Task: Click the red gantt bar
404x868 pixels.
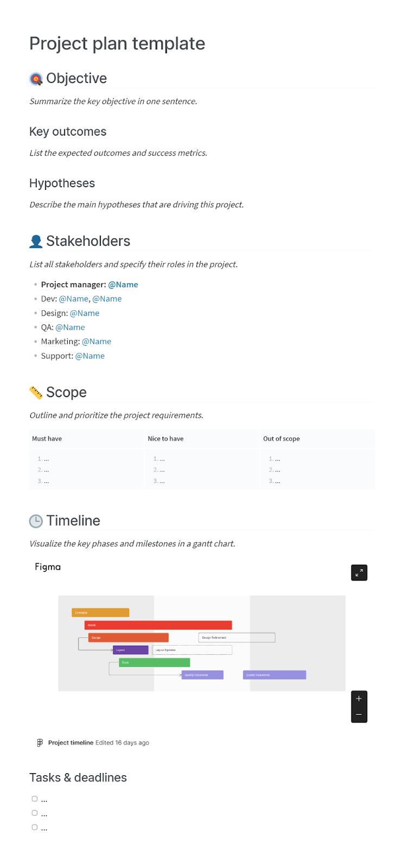Action: [158, 625]
